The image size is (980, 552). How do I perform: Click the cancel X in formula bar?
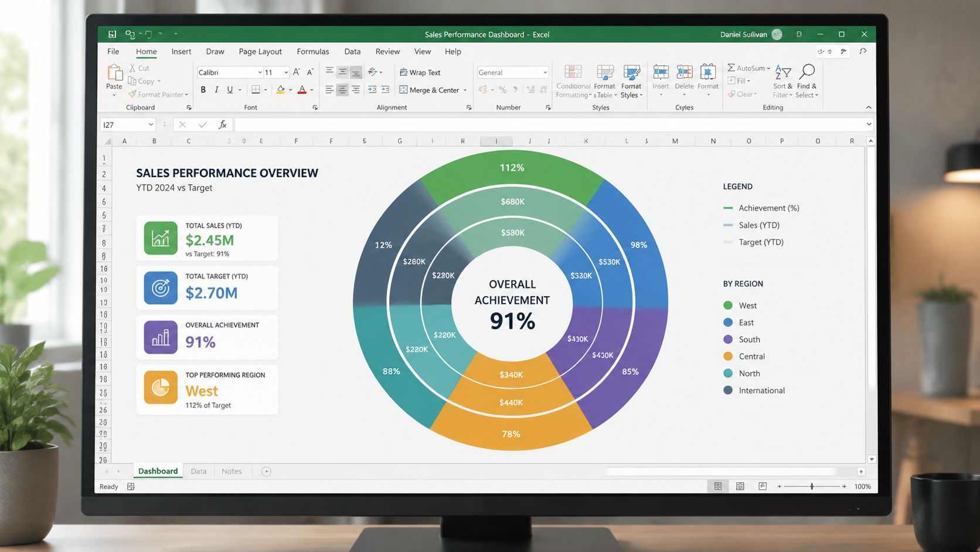pos(182,124)
